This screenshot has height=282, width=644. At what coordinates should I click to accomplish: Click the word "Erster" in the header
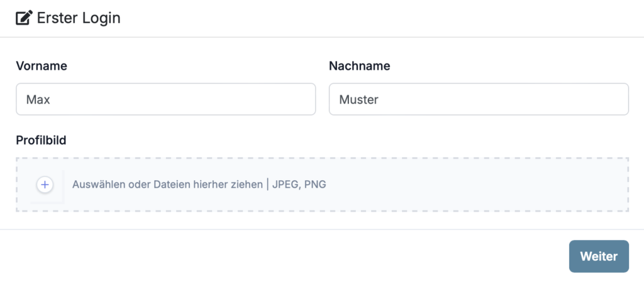coord(57,18)
